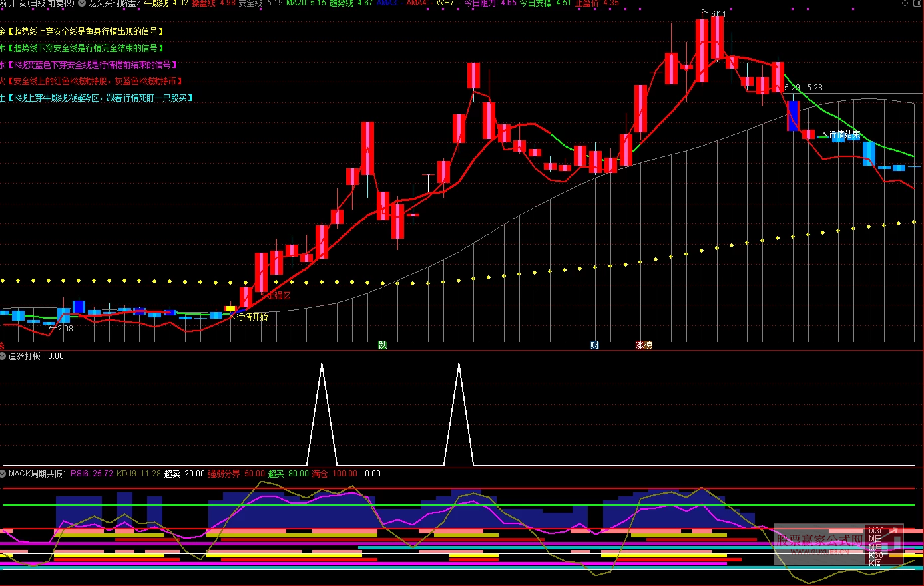Click the tall blue candle near 5.29
This screenshot has height=586, width=924.
(x=793, y=116)
